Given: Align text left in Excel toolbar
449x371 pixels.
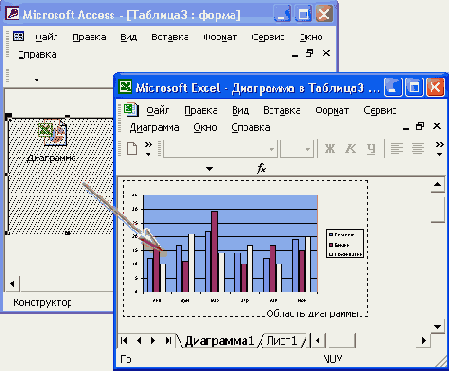Looking at the screenshot, I should click(397, 148).
